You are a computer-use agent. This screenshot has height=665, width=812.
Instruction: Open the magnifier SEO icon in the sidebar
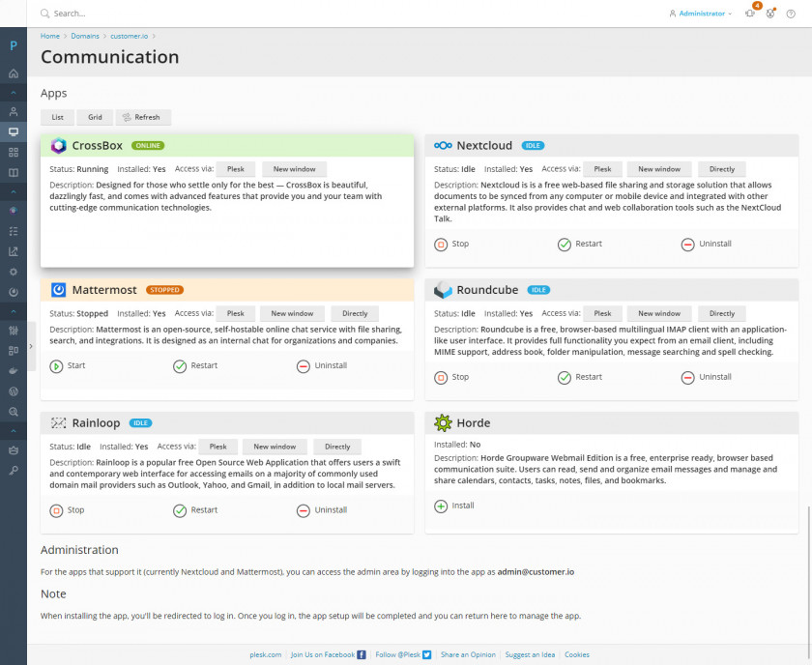tap(14, 412)
